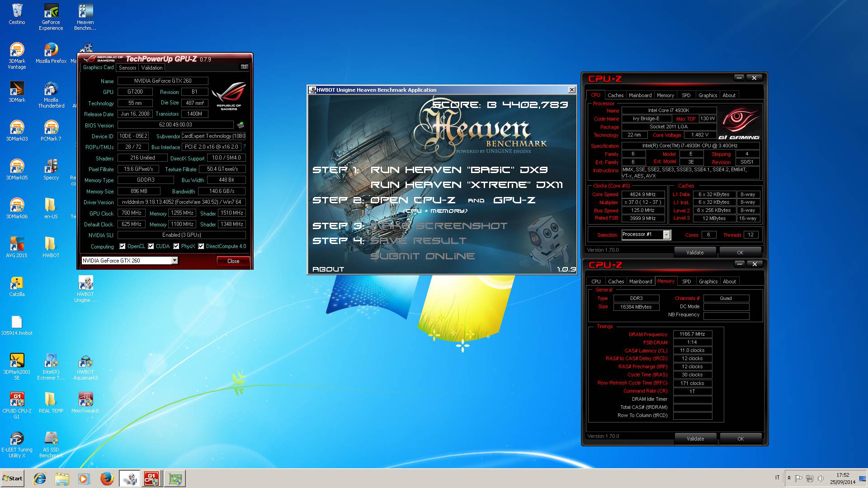Click GPU-Z screenshot camera icon

pos(245,67)
